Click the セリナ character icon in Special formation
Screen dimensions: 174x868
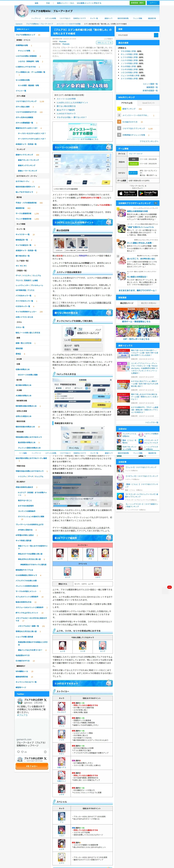68,571
